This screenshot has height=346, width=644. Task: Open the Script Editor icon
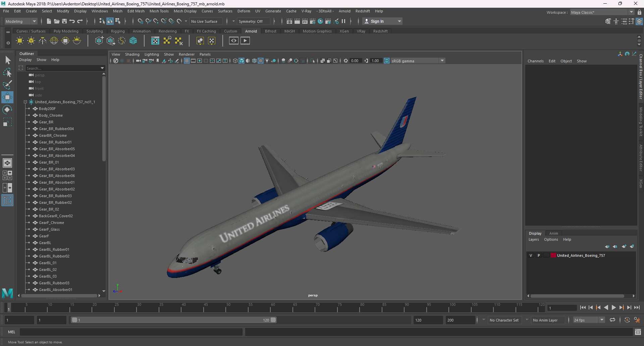coord(638,332)
